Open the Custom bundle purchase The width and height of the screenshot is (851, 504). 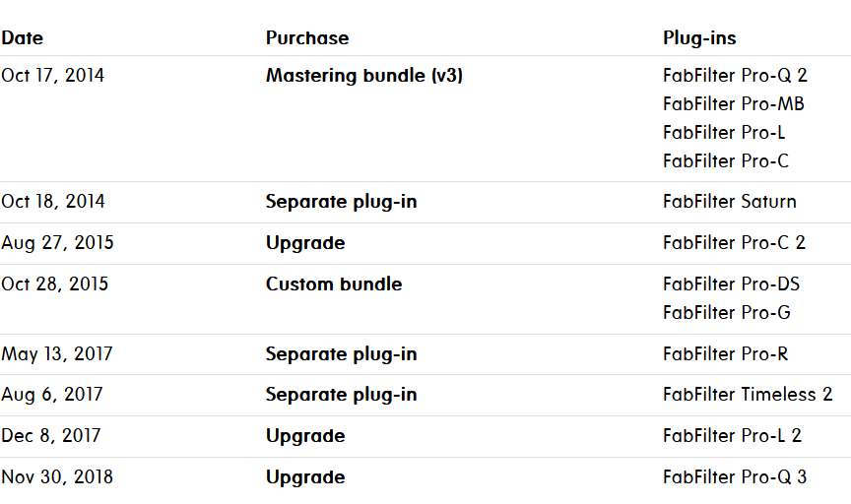pos(334,284)
